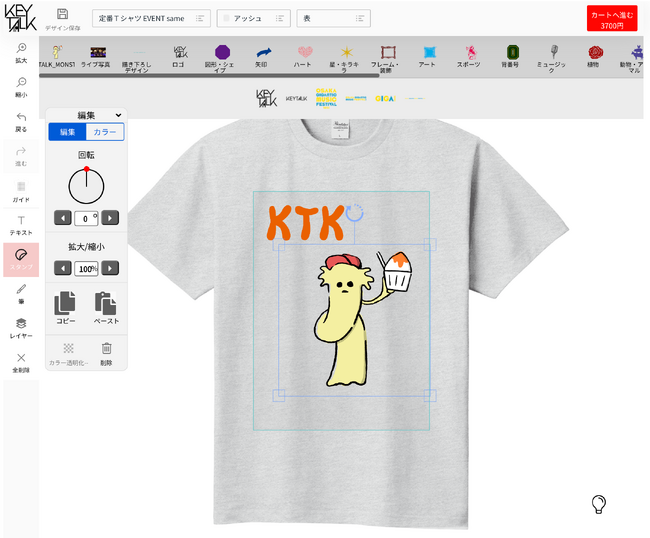
Task: Redo with the 進む arrow
Action: 21,156
